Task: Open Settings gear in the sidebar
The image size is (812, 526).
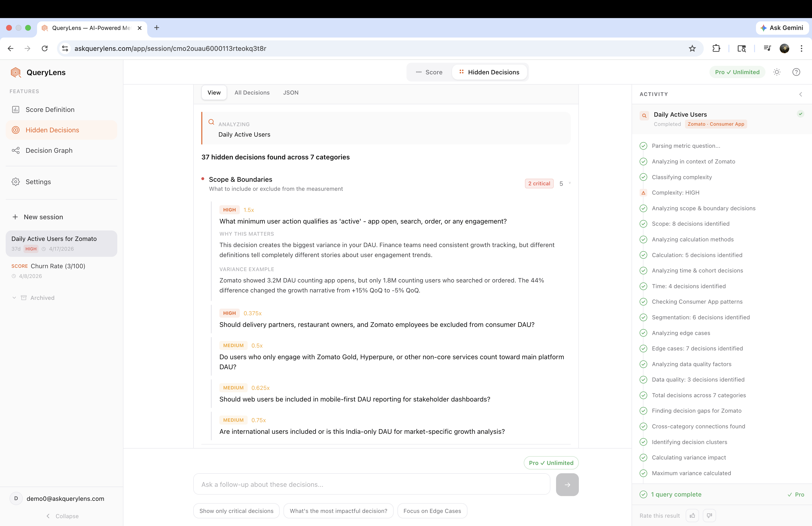Action: pyautogui.click(x=38, y=182)
